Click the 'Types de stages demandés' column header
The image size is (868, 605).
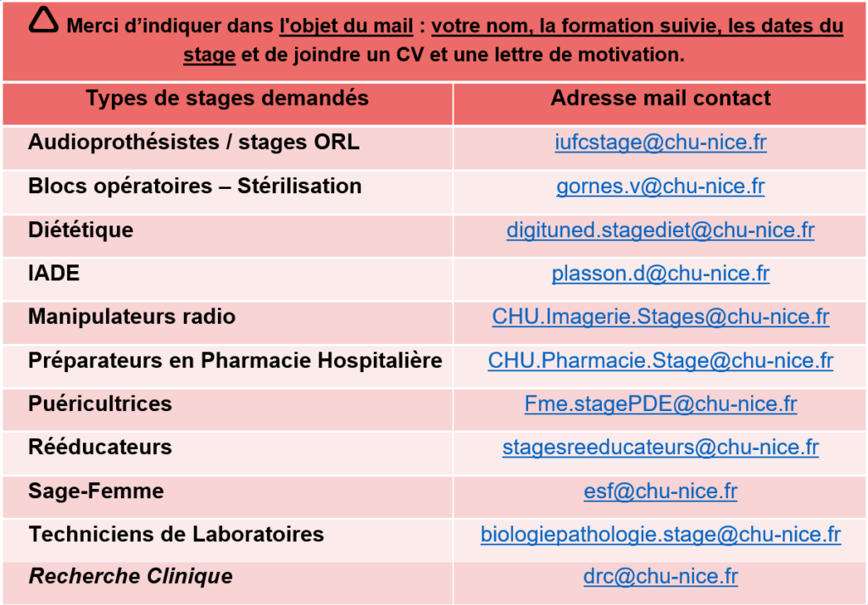tap(227, 99)
